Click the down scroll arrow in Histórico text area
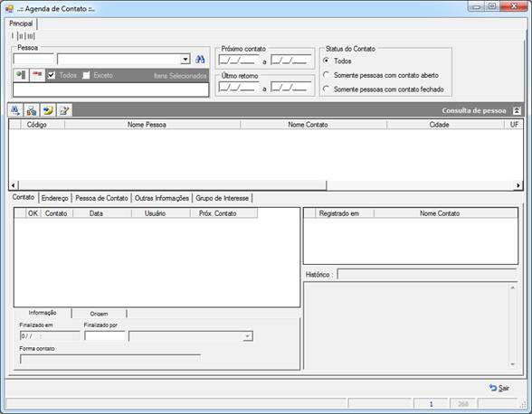 tap(512, 364)
